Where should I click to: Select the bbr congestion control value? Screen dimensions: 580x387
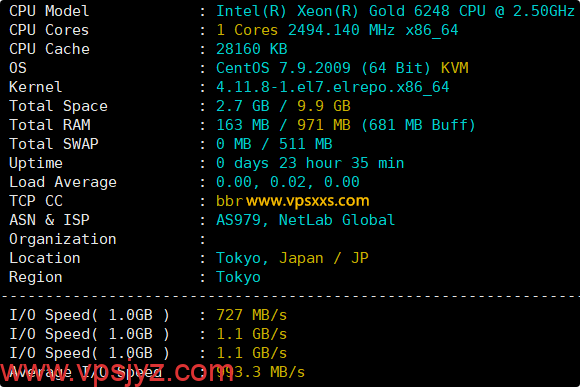229,201
